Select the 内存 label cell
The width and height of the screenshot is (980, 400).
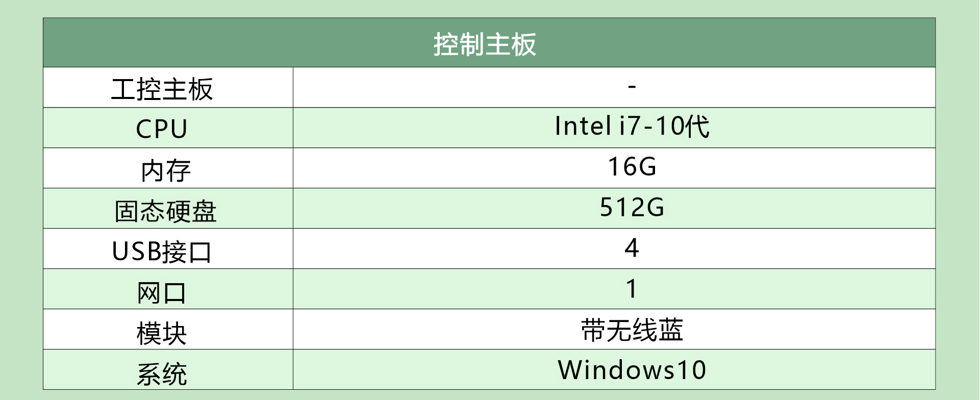point(165,170)
